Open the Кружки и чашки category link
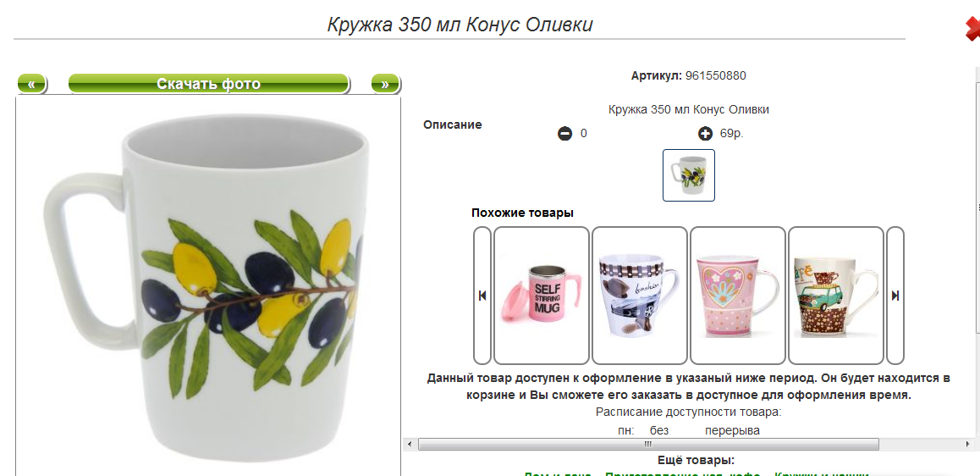 tap(821, 473)
